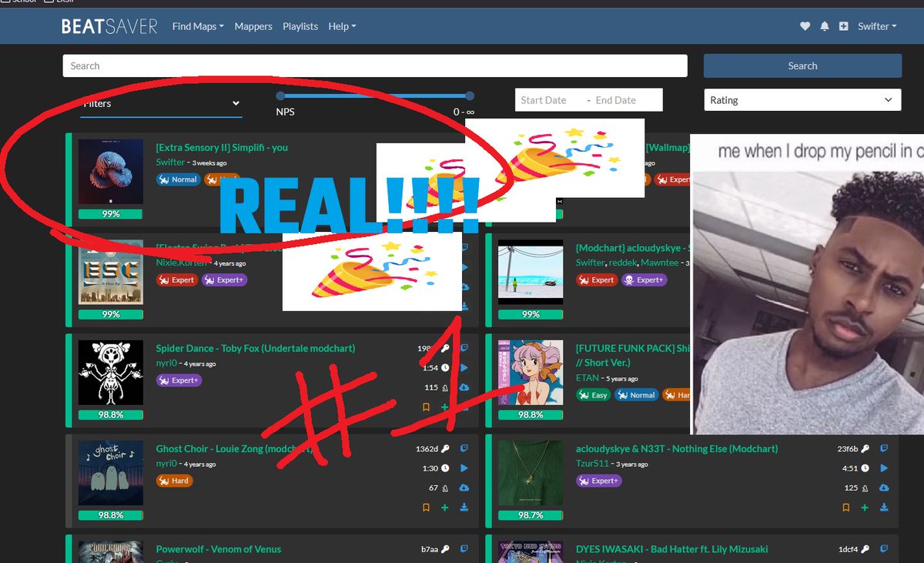Play preview of Nothing Else (Modchart)
This screenshot has height=563, width=924.
(x=884, y=468)
